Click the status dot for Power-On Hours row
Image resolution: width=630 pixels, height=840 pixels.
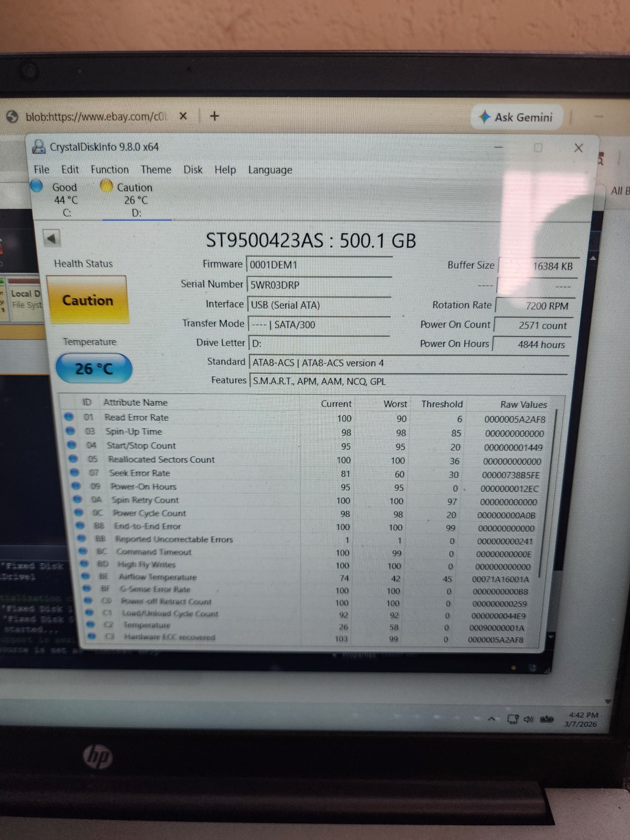coord(76,486)
